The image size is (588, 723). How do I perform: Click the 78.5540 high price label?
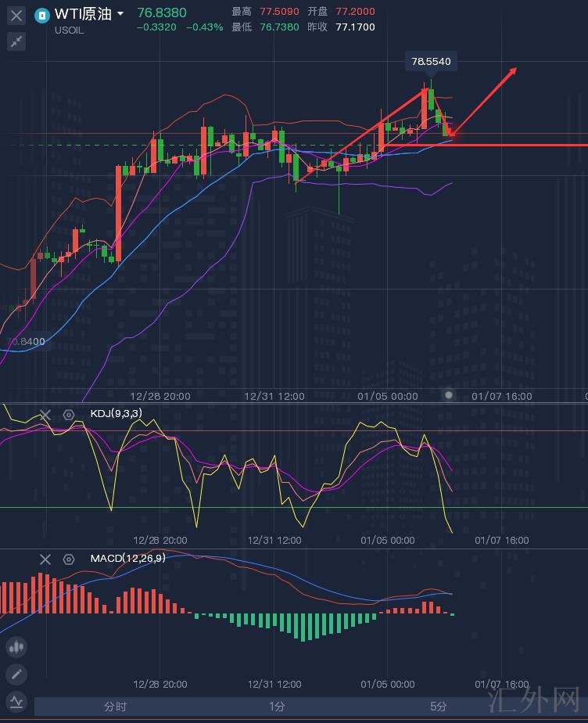pyautogui.click(x=431, y=61)
